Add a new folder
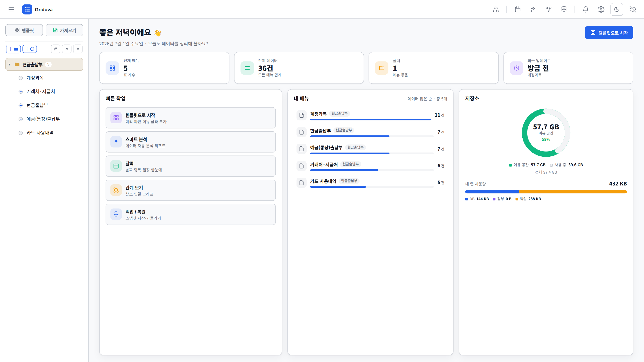644x362 pixels. [x=13, y=49]
